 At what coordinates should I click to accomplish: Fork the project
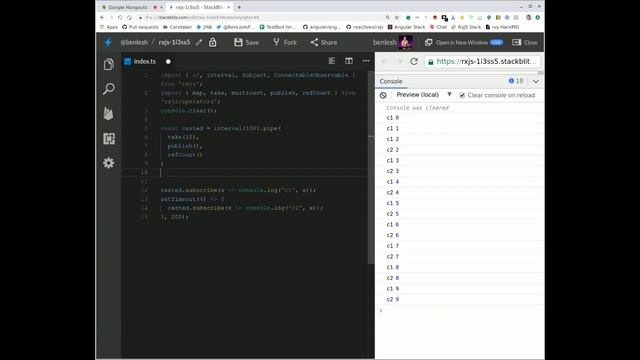pyautogui.click(x=285, y=42)
